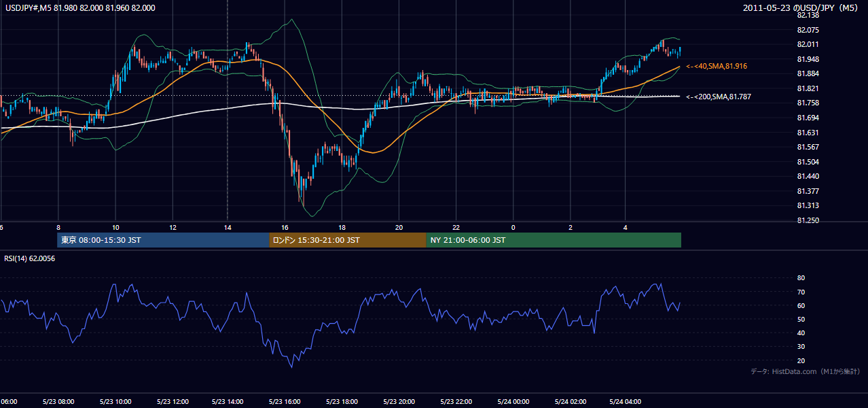868x408 pixels.
Task: Click the NY 21:00-06:00 JST session bar
Action: [554, 240]
